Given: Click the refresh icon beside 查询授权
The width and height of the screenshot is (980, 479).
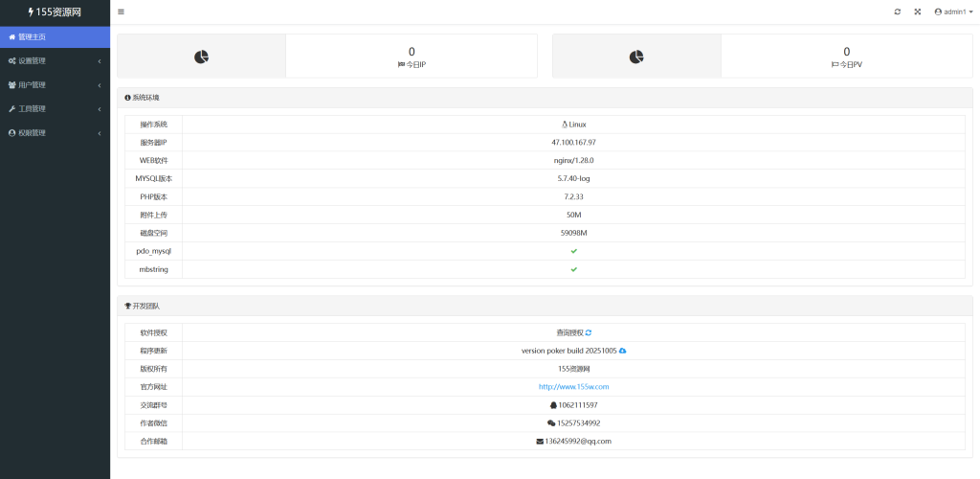Looking at the screenshot, I should point(589,332).
